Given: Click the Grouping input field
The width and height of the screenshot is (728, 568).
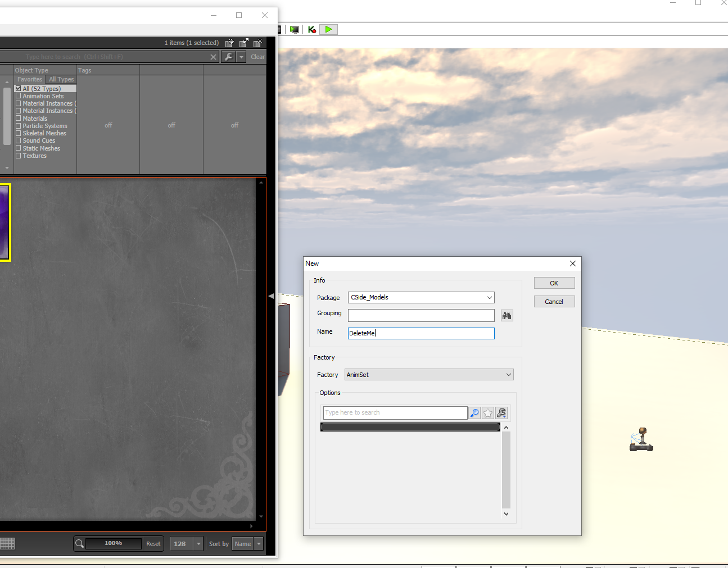Looking at the screenshot, I should 421,316.
